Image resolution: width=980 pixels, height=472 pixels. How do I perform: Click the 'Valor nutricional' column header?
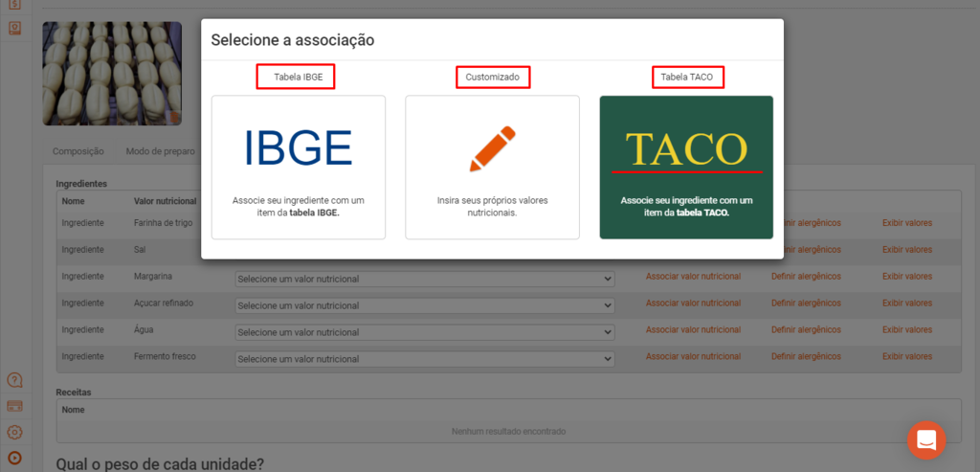point(165,201)
